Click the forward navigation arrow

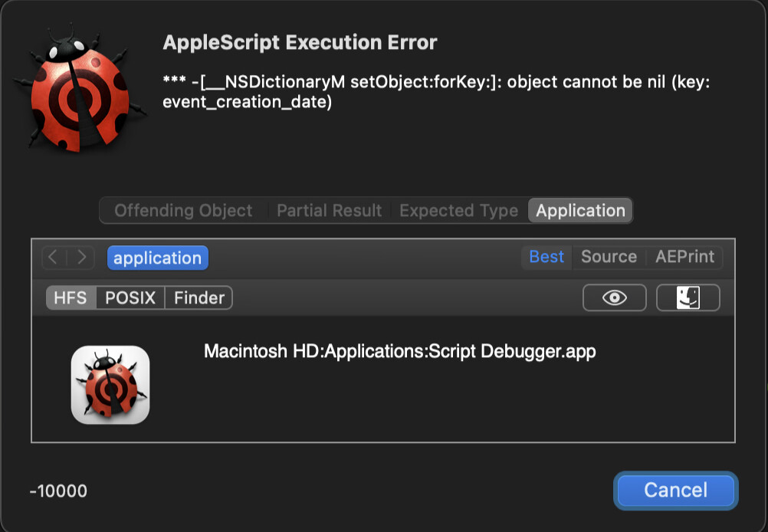[x=80, y=257]
